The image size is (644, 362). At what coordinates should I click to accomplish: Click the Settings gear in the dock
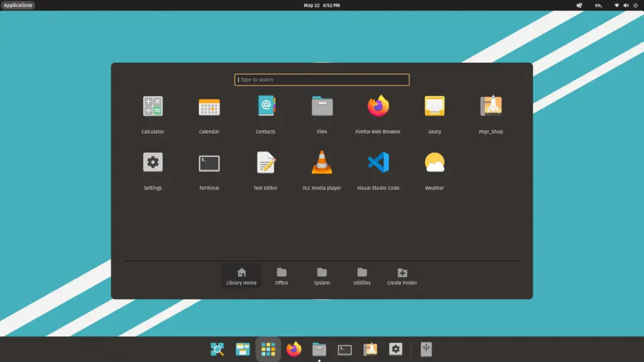pos(396,349)
